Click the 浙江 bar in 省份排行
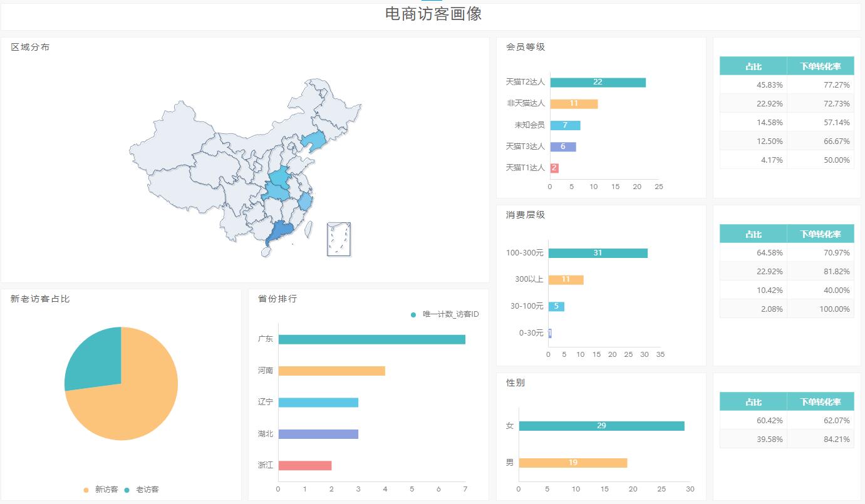Screen dimensions: 865x504 [304, 466]
